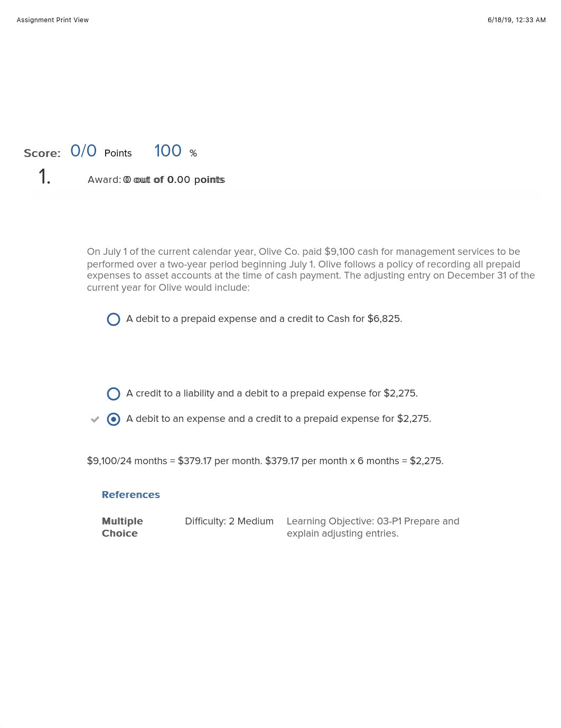This screenshot has height=728, width=561.
Task: Click the $9,100/24 months explanation line
Action: (x=265, y=461)
